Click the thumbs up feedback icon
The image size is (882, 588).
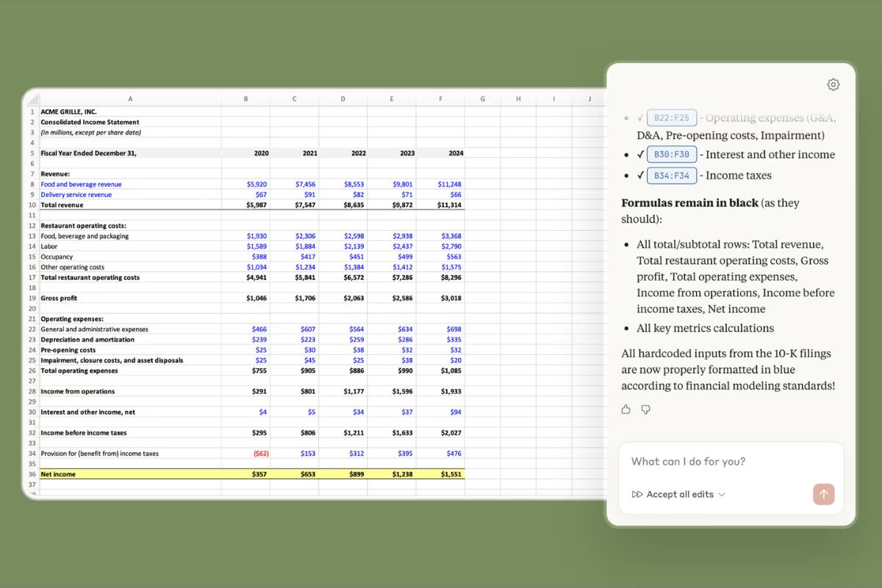tap(625, 409)
